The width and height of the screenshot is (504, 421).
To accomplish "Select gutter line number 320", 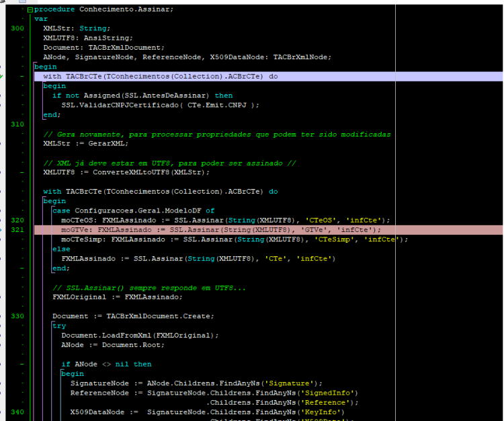I will (x=17, y=221).
